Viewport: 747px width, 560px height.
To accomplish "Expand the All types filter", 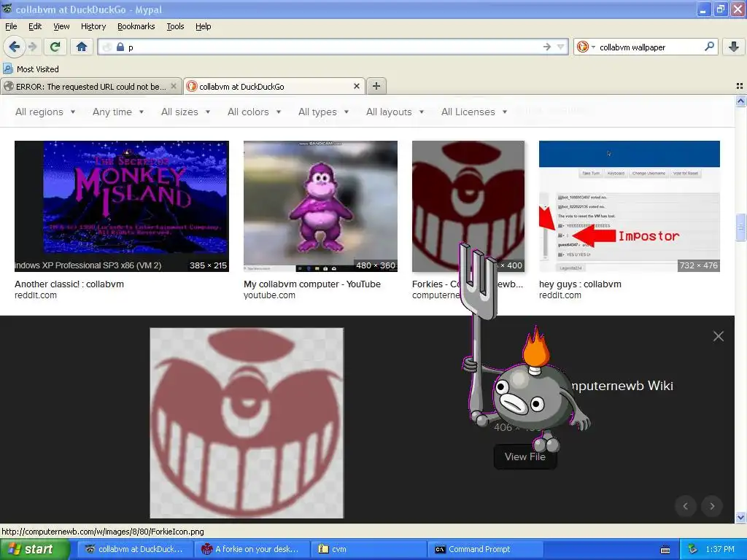I will click(323, 112).
